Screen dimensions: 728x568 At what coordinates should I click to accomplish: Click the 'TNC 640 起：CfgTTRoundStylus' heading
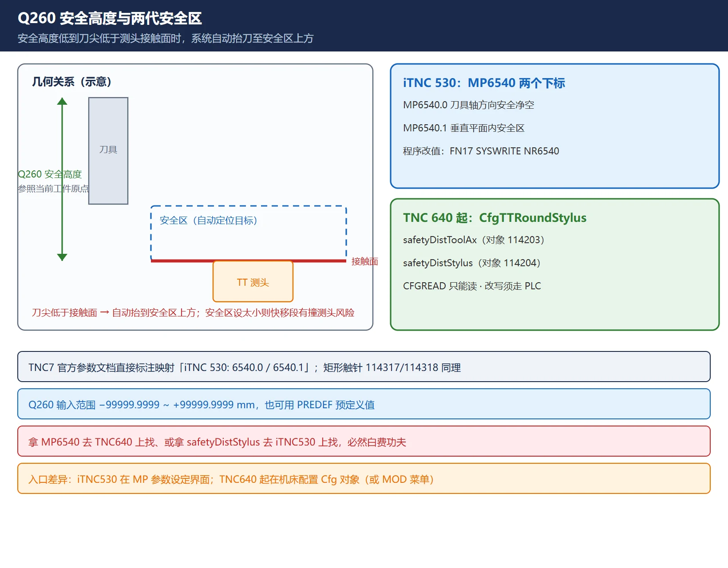pos(495,218)
